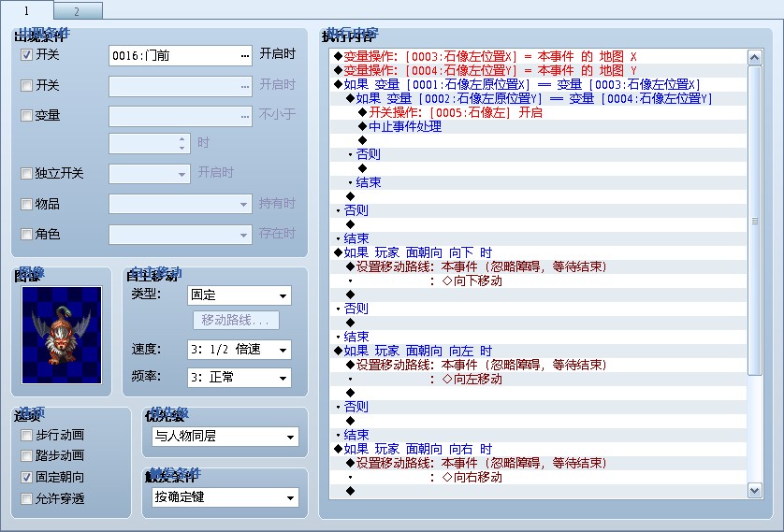Click the scroll down arrow in command list
Image resolution: width=784 pixels, height=532 pixels.
[754, 490]
